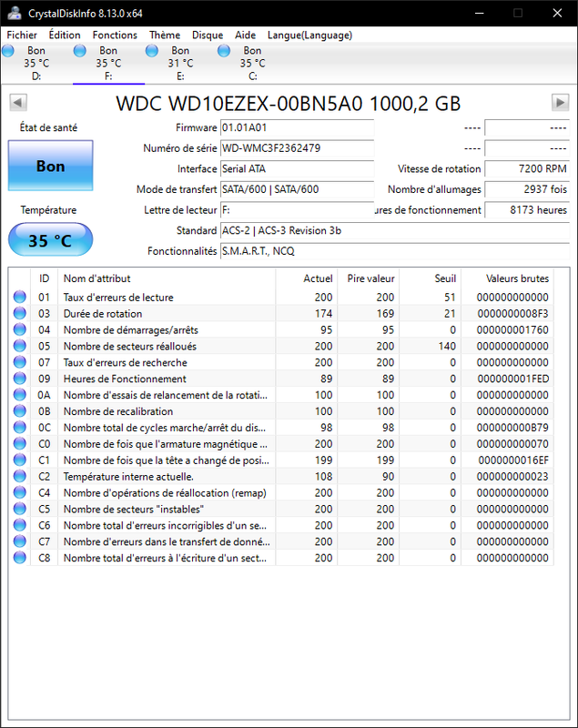Select row 'Température interne actuelle.'

tap(281, 476)
